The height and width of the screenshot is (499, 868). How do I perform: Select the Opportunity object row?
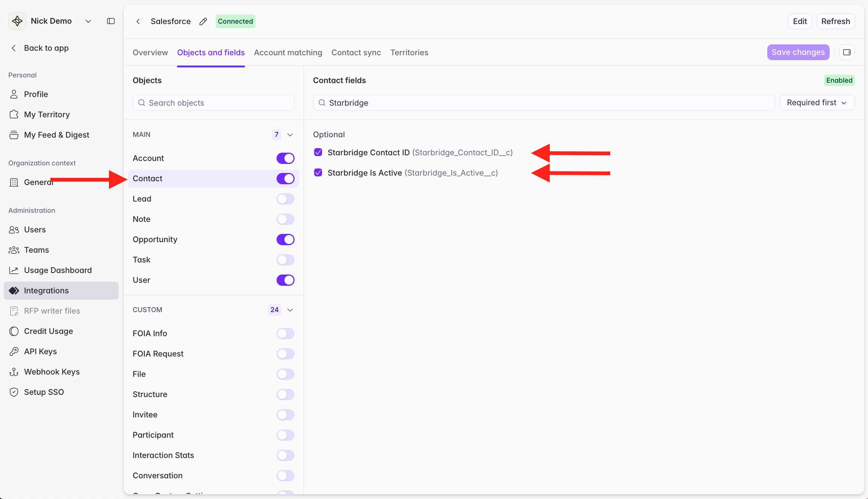213,240
